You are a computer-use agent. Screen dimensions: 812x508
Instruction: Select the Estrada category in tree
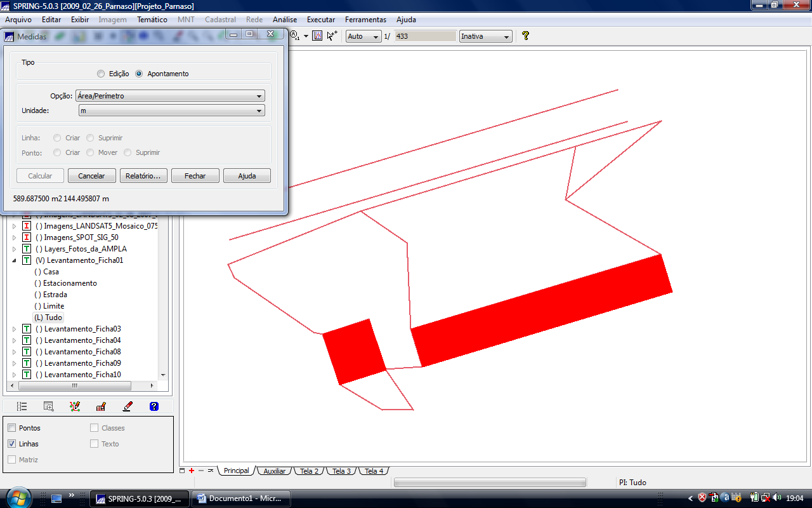(50, 295)
